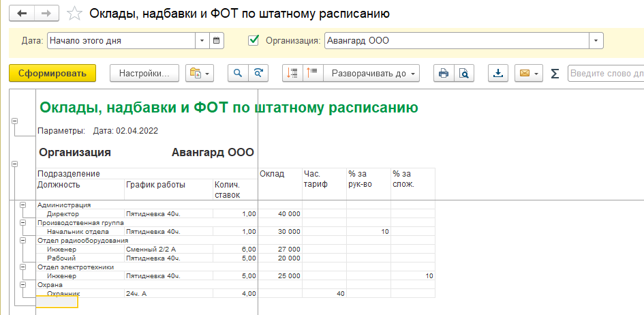644x315 pixels.
Task: Click the График работы column header
Action: click(x=168, y=190)
